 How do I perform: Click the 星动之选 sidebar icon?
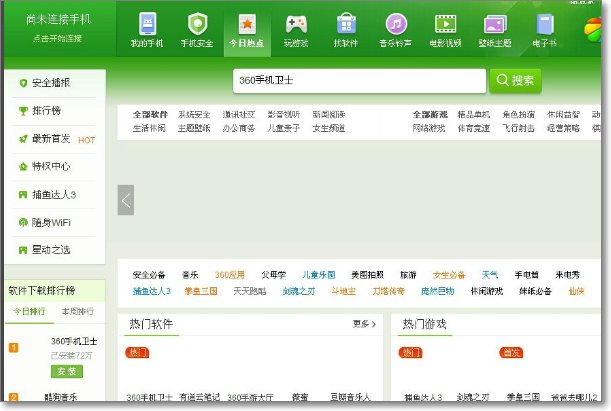(23, 250)
